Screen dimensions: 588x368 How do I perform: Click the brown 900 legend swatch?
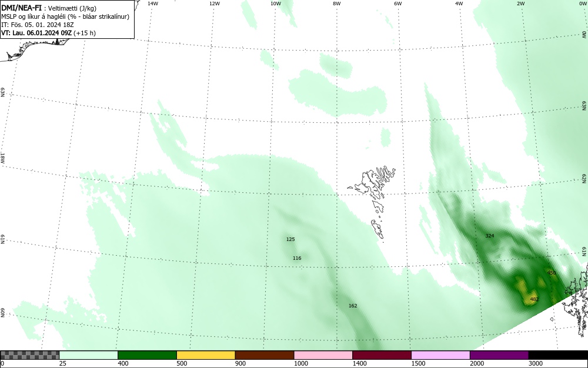point(265,355)
